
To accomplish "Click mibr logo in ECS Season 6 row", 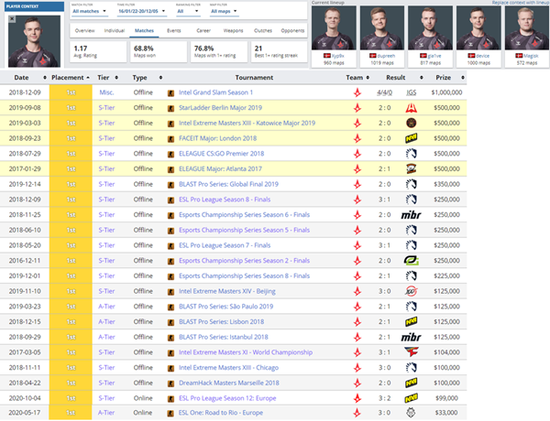I will tap(411, 215).
